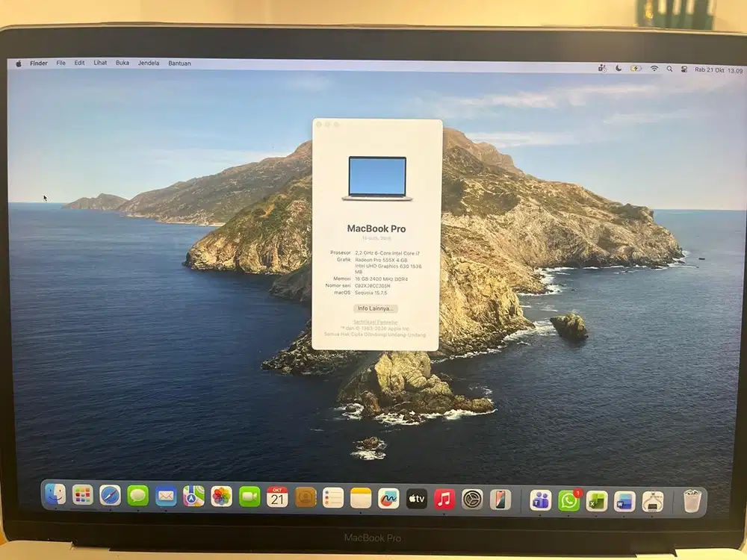
Task: Start FaceTime from the Dock
Action: click(249, 497)
